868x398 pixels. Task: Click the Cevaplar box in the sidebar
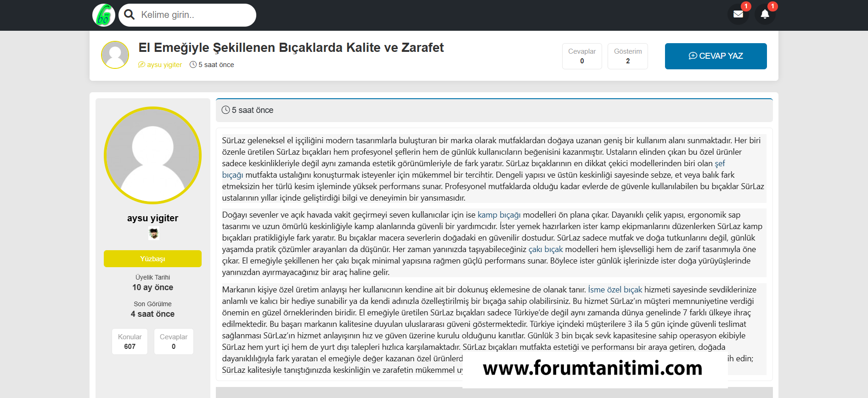pyautogui.click(x=174, y=342)
